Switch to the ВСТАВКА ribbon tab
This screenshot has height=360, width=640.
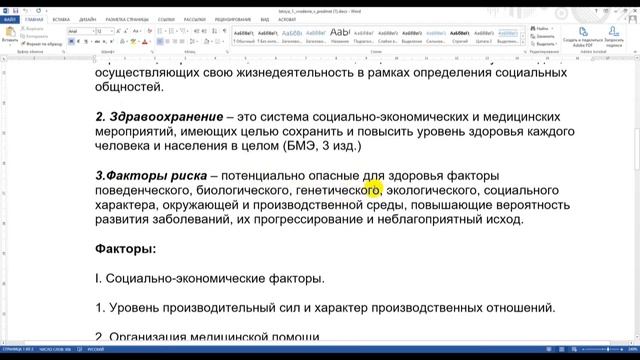tap(61, 19)
